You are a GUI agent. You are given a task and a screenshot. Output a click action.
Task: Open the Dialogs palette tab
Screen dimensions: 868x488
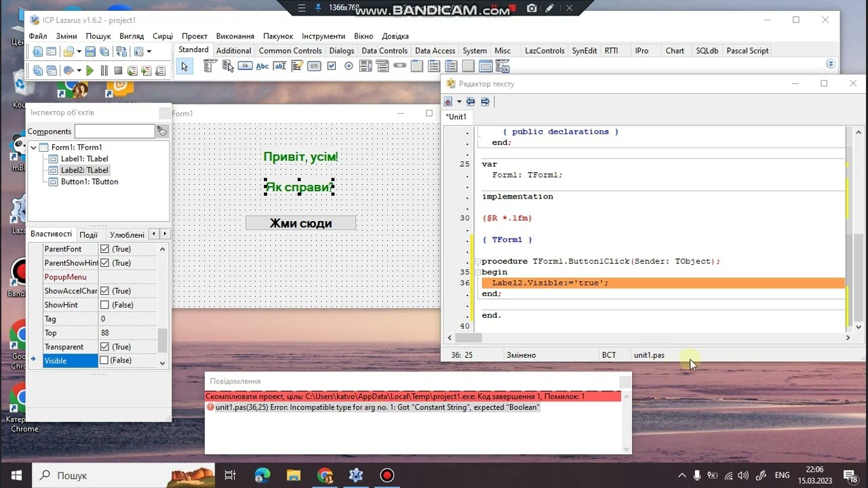click(x=342, y=51)
